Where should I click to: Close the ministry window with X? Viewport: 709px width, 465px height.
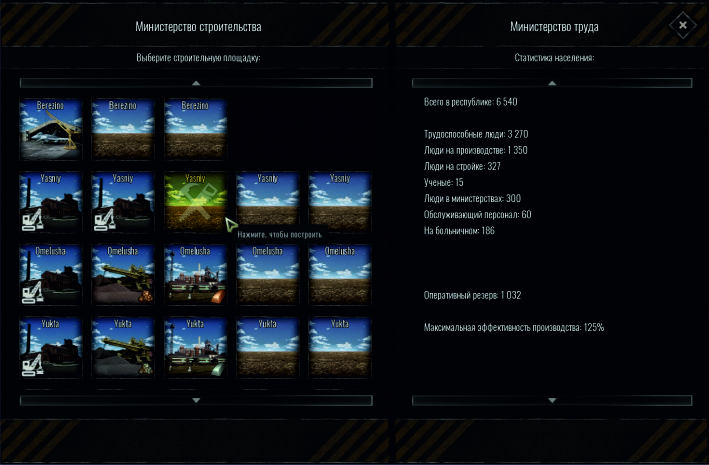click(682, 25)
